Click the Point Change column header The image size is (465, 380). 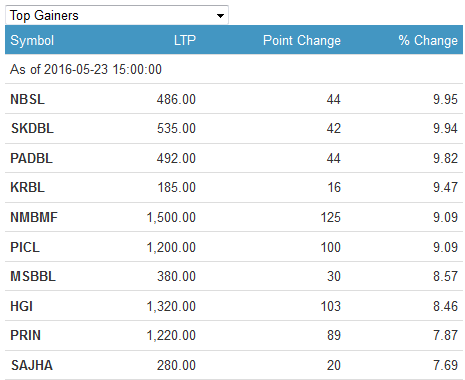(x=302, y=41)
